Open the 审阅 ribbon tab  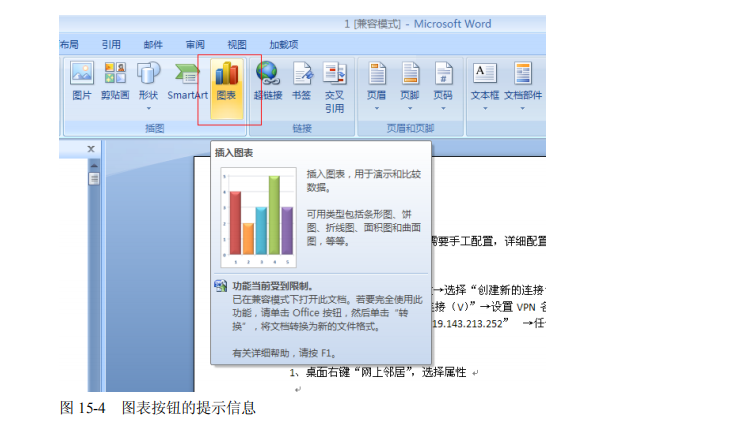[x=195, y=45]
